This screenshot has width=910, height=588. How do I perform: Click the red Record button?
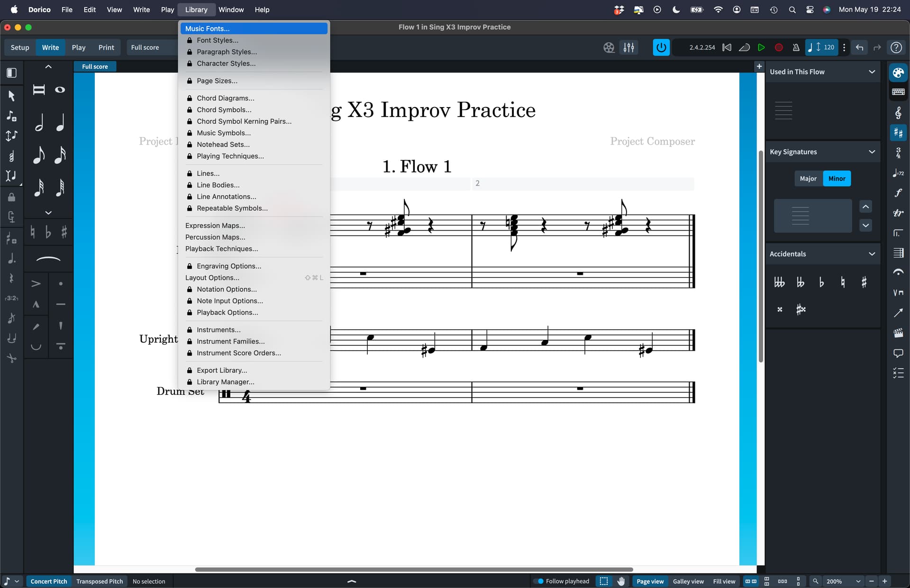pyautogui.click(x=778, y=47)
